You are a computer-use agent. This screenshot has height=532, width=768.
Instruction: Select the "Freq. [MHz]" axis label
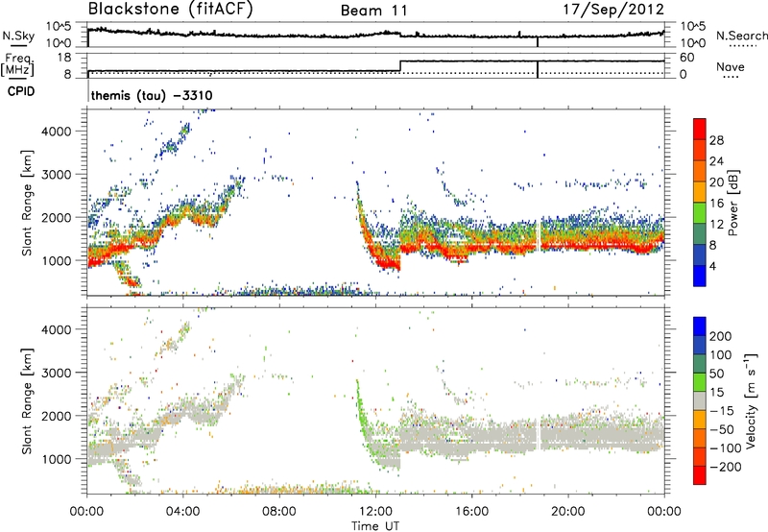point(17,64)
